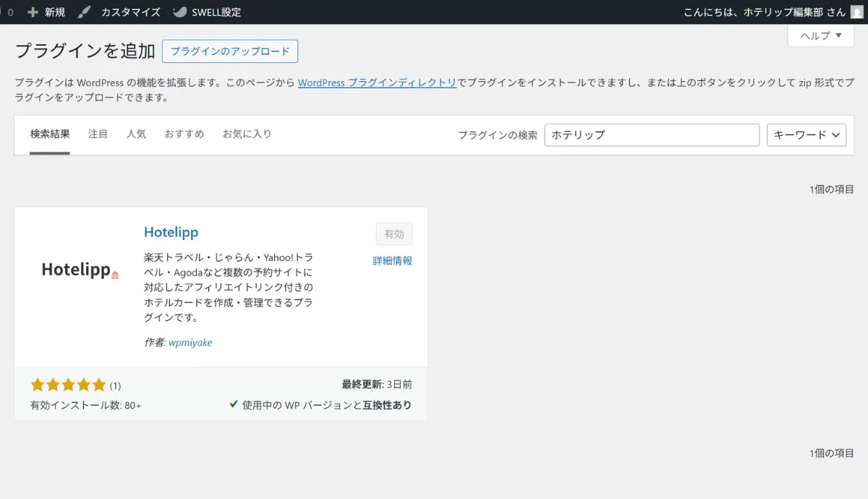Open SWELL設定 in the admin bar
The width and height of the screenshot is (868, 499).
(207, 12)
